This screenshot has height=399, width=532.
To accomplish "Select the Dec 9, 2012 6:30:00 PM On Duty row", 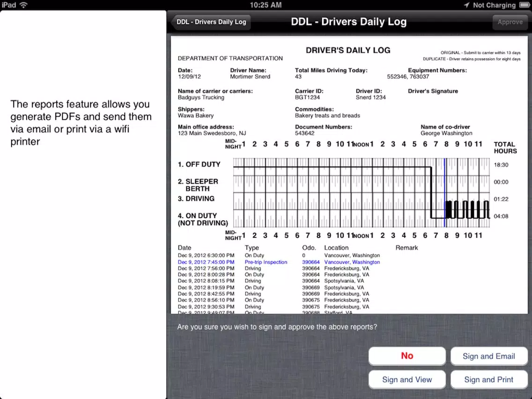I will (279, 256).
